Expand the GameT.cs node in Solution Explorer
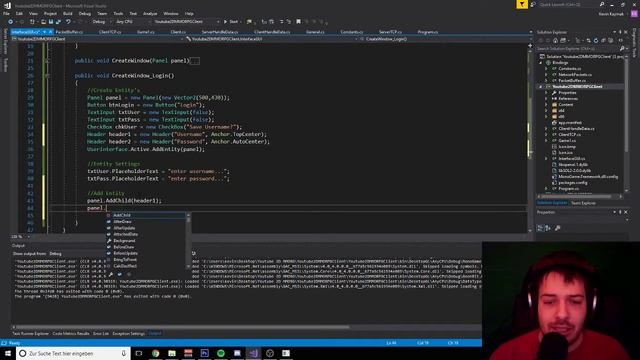The image size is (640, 360). point(546,140)
